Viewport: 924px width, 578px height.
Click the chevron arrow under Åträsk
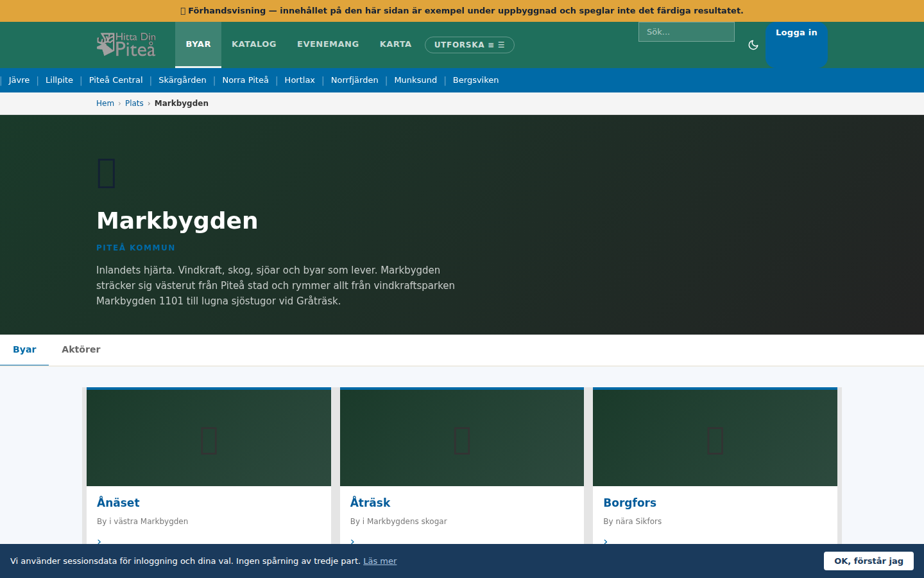pos(352,541)
